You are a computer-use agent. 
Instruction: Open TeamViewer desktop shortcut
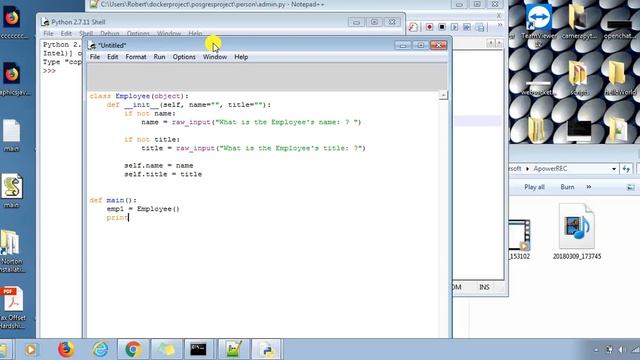click(x=539, y=24)
